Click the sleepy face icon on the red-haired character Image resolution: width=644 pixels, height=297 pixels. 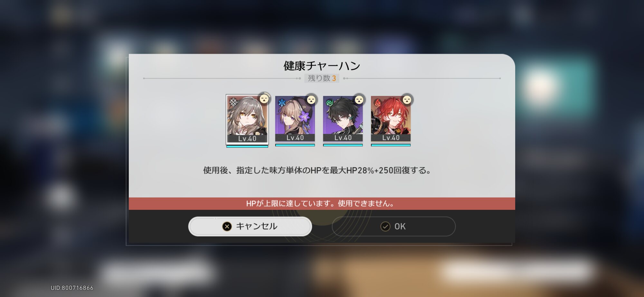point(407,100)
